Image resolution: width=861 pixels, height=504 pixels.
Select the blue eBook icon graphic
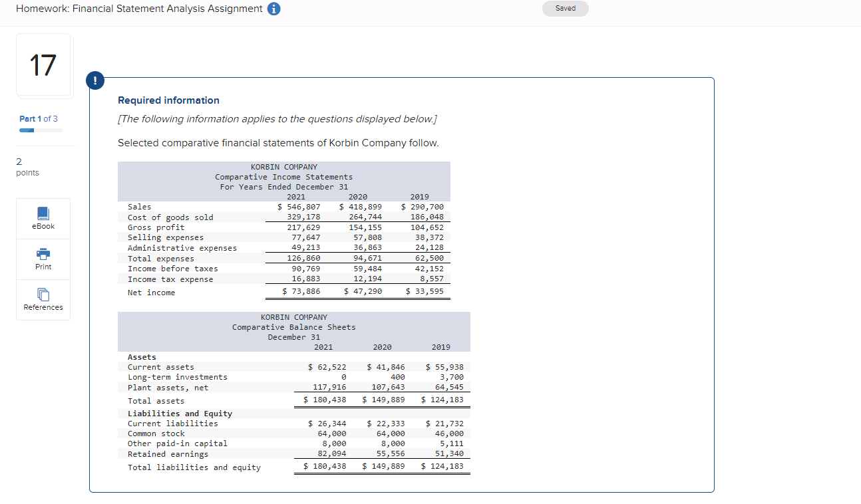[43, 213]
